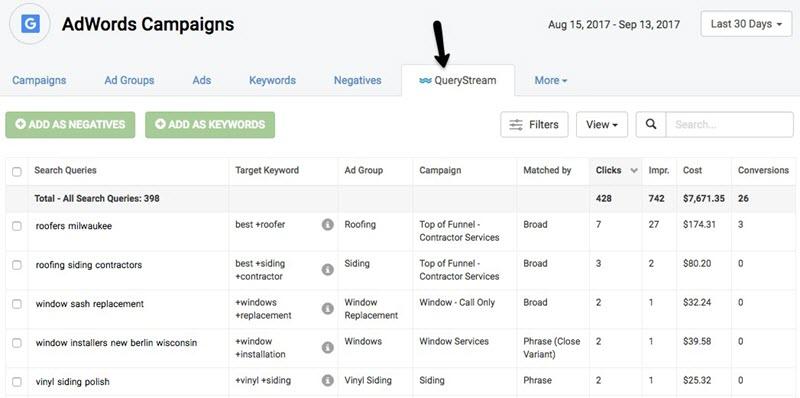
Task: Select the QueryStream tab
Action: 458,81
